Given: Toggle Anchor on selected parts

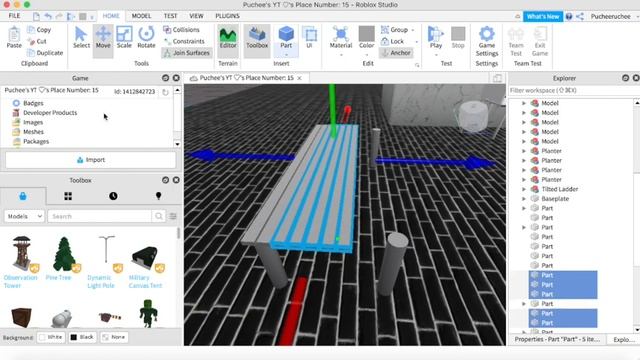Looking at the screenshot, I should pos(396,53).
